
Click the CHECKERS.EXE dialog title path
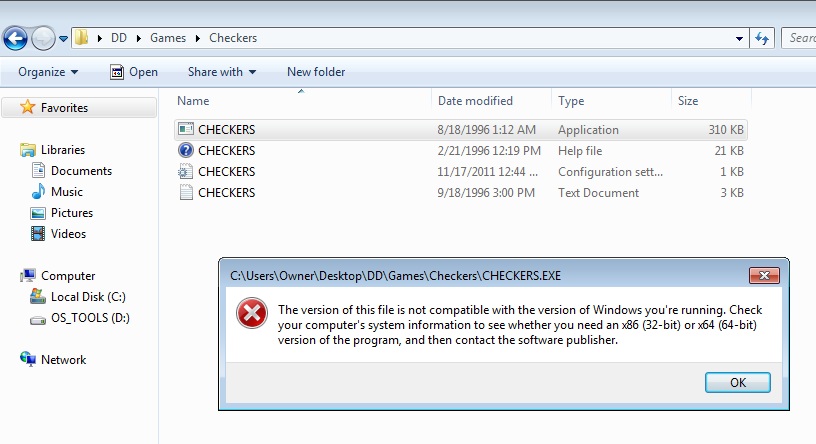[x=396, y=275]
